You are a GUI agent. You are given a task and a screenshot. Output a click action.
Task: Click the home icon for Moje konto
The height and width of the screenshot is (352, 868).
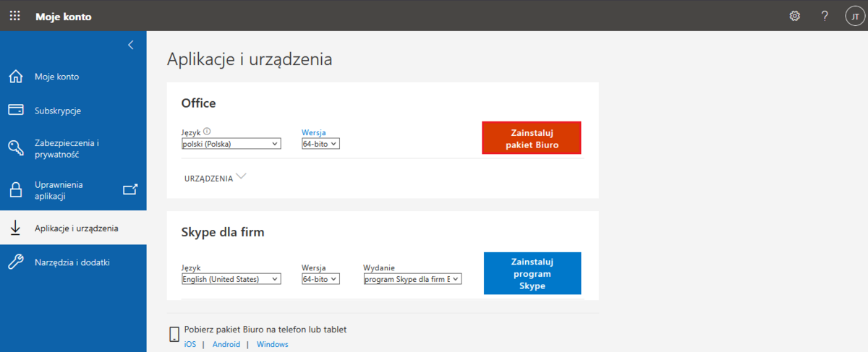coord(16,77)
